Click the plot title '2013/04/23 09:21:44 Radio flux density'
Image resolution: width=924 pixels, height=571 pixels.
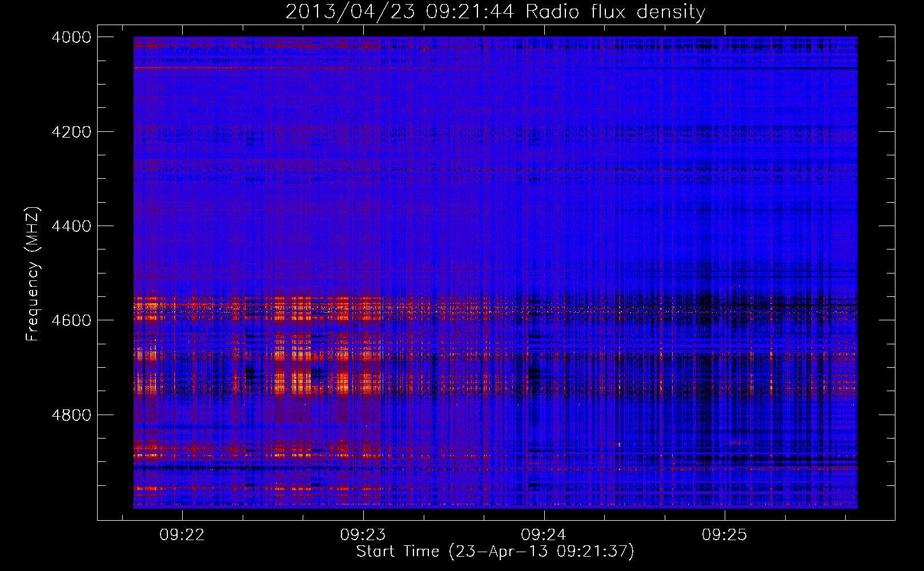(495, 11)
